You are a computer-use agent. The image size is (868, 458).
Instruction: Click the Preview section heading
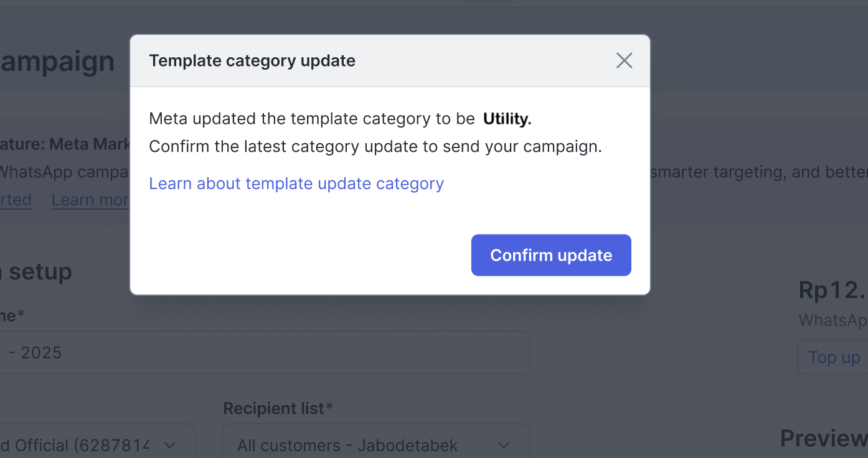(823, 439)
